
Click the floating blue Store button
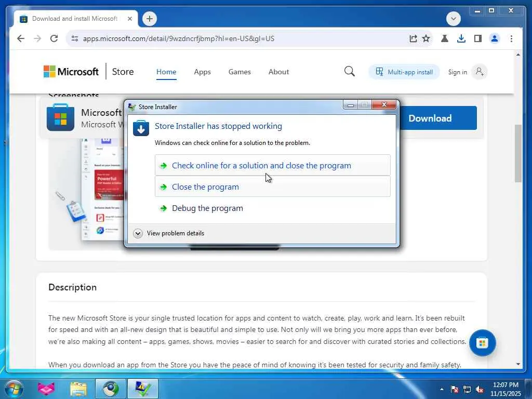(482, 343)
